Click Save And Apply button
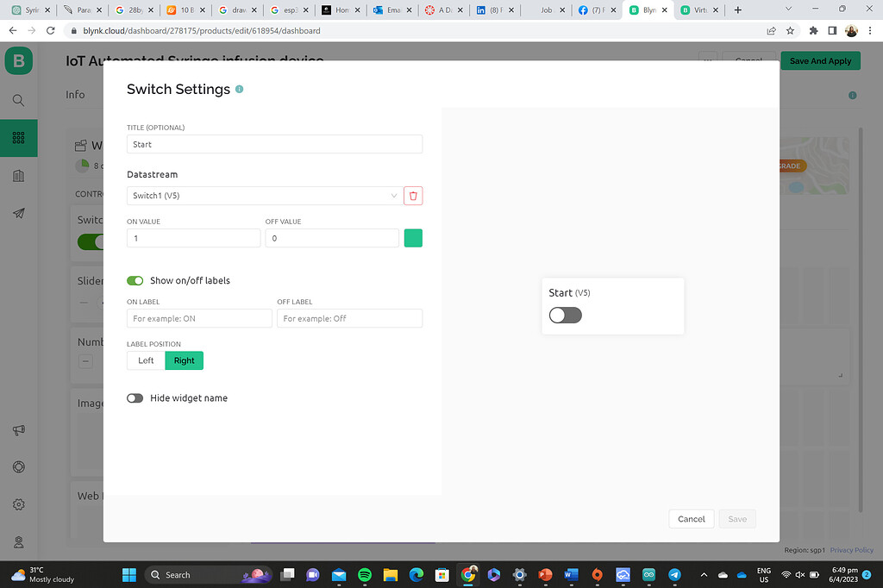This screenshot has width=883, height=588. tap(820, 61)
